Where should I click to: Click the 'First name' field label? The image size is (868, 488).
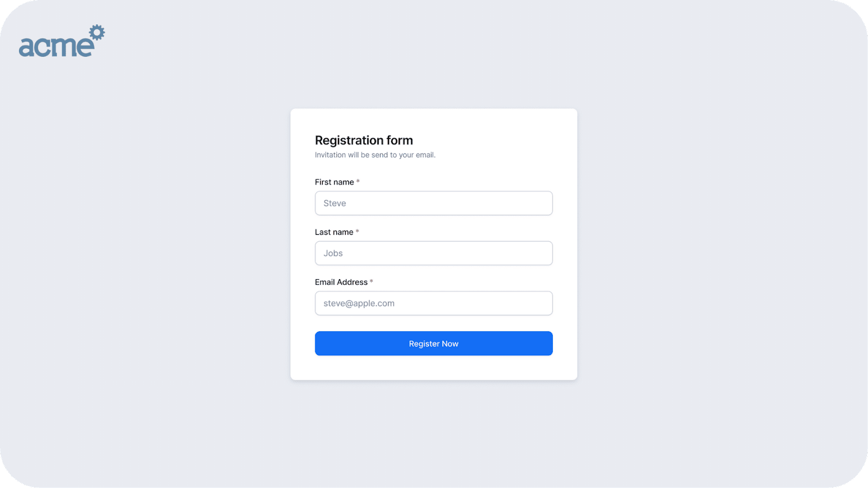pos(334,182)
